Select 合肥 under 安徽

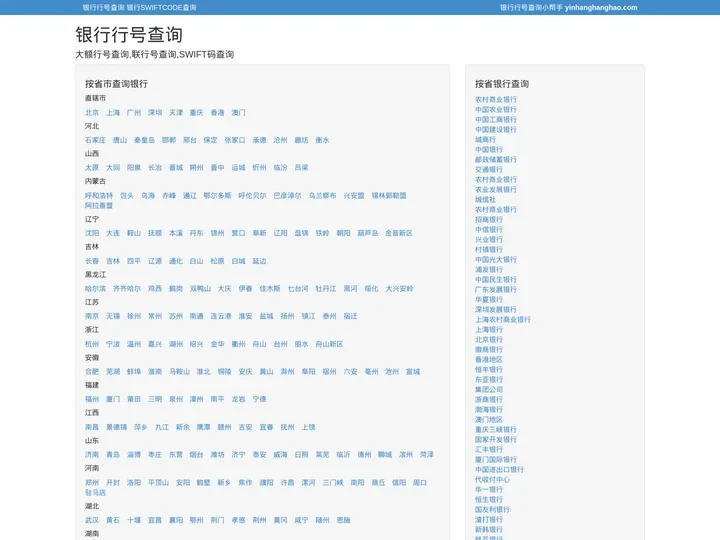pos(92,371)
